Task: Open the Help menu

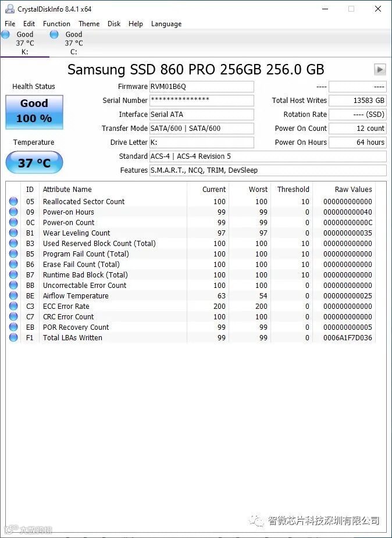Action: point(136,24)
